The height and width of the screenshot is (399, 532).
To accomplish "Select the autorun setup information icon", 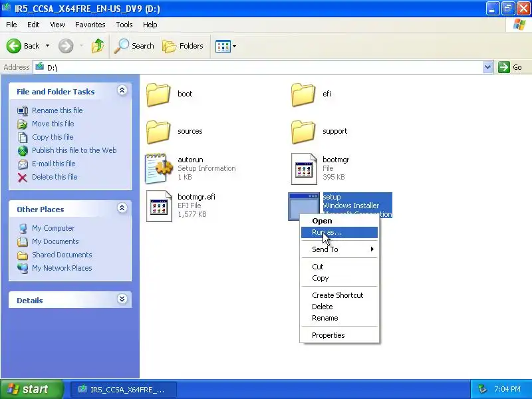I will point(159,169).
